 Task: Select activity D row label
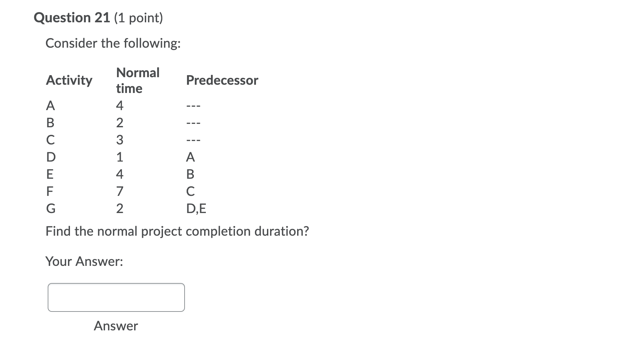click(51, 157)
